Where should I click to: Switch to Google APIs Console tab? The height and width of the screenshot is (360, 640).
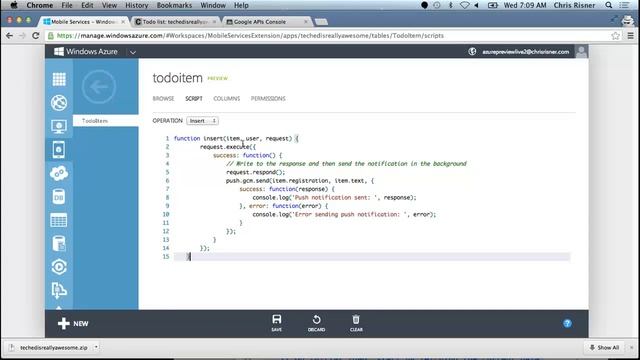coord(266,22)
